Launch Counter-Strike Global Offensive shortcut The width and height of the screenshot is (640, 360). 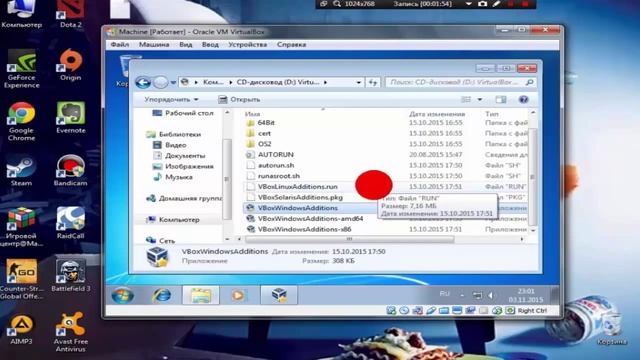tap(21, 280)
